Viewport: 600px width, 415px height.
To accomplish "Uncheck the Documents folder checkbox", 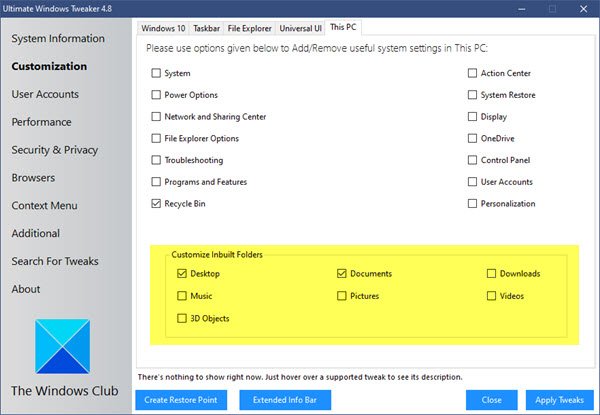I will (342, 273).
